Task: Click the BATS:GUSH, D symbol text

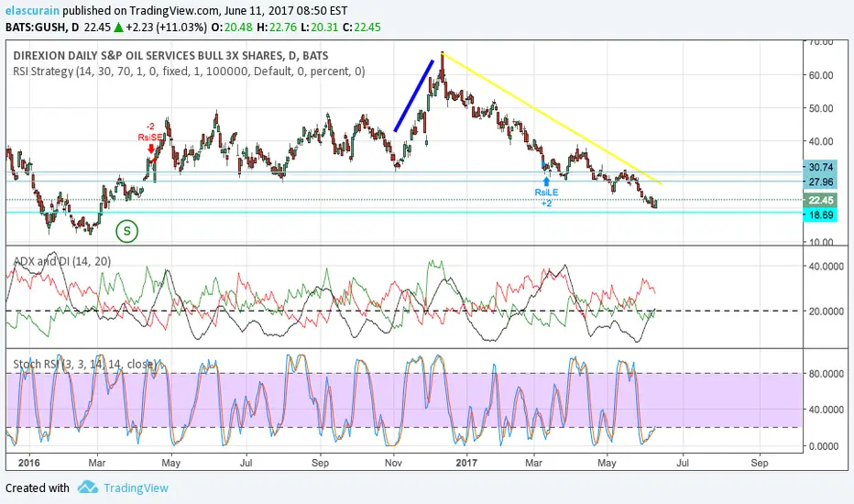Action: (x=42, y=27)
